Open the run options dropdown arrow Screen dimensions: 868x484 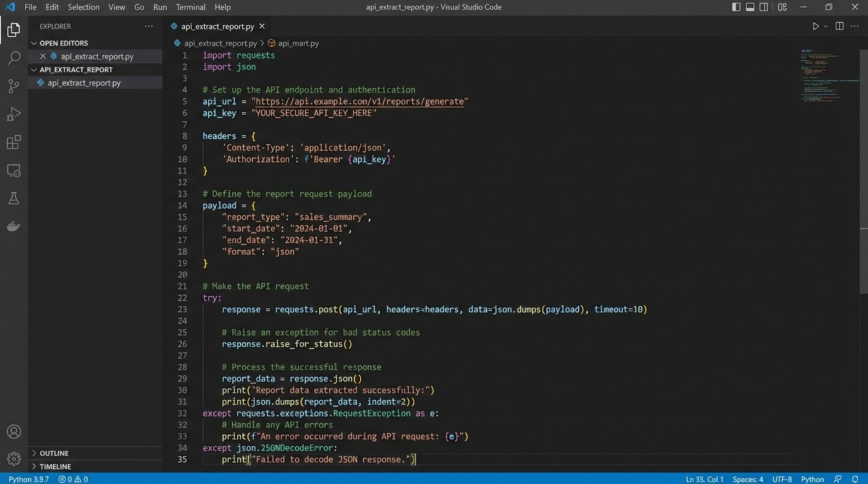tap(826, 26)
